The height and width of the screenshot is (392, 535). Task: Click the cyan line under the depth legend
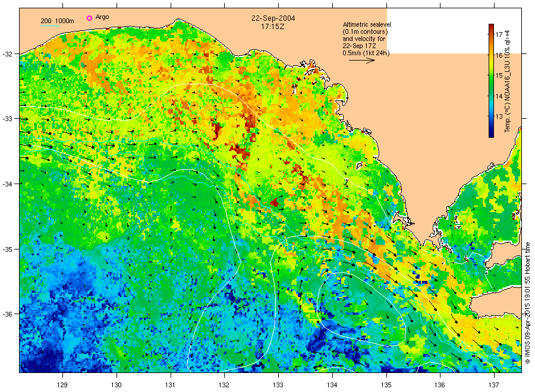[50, 26]
